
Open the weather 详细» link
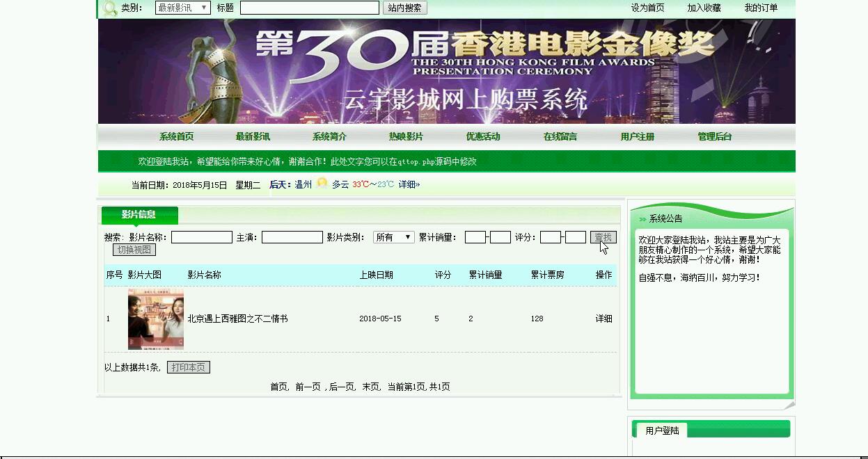point(409,184)
